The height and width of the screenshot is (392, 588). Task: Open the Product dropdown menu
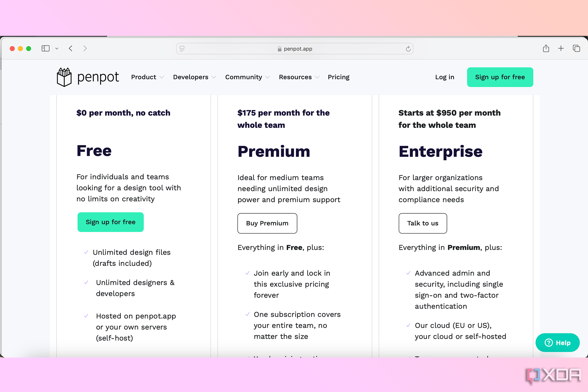(x=148, y=77)
